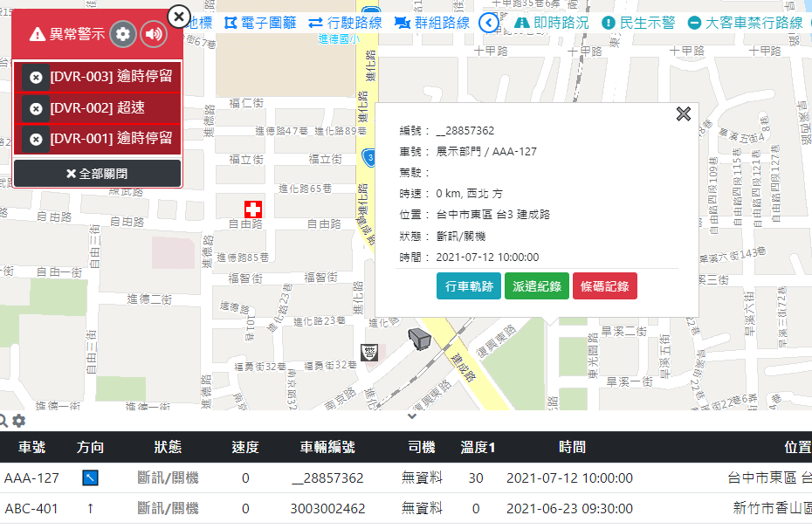This screenshot has height=529, width=812.
Task: Collapse the map with the down chevron
Action: coord(412,416)
